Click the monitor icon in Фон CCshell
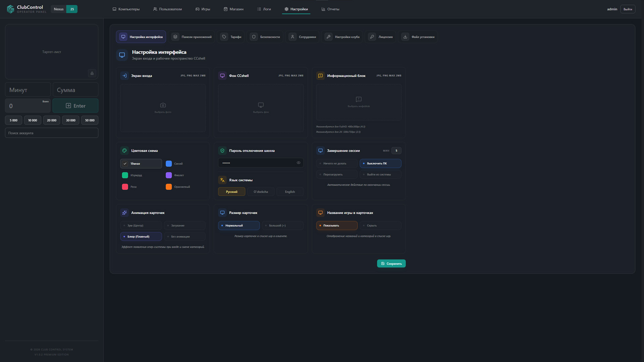Viewport: 644px width, 362px height. pyautogui.click(x=261, y=105)
